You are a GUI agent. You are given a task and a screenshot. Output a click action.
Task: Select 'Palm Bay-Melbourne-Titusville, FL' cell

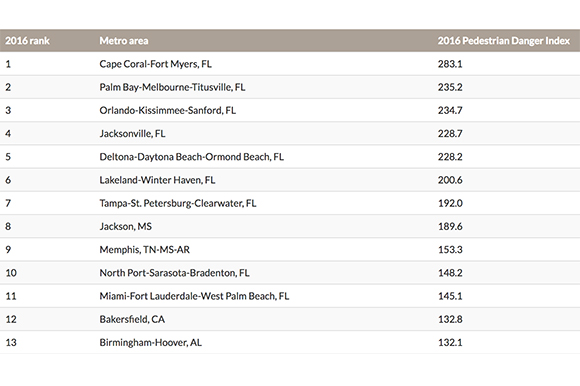[172, 87]
